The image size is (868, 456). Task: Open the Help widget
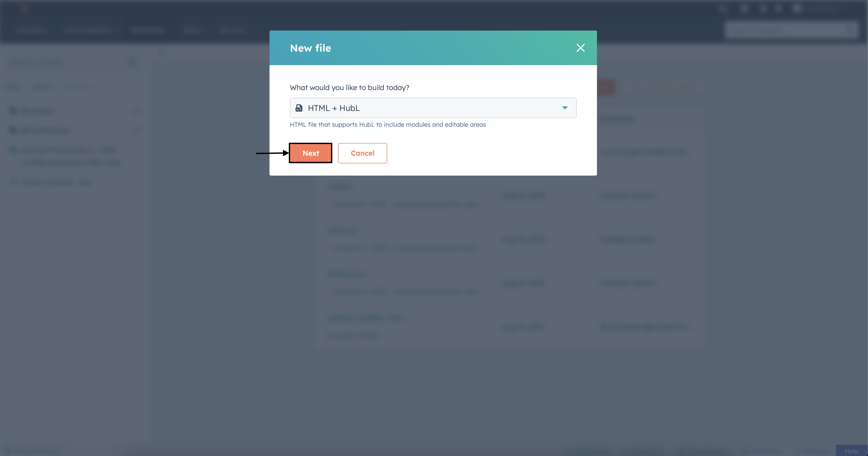point(851,451)
